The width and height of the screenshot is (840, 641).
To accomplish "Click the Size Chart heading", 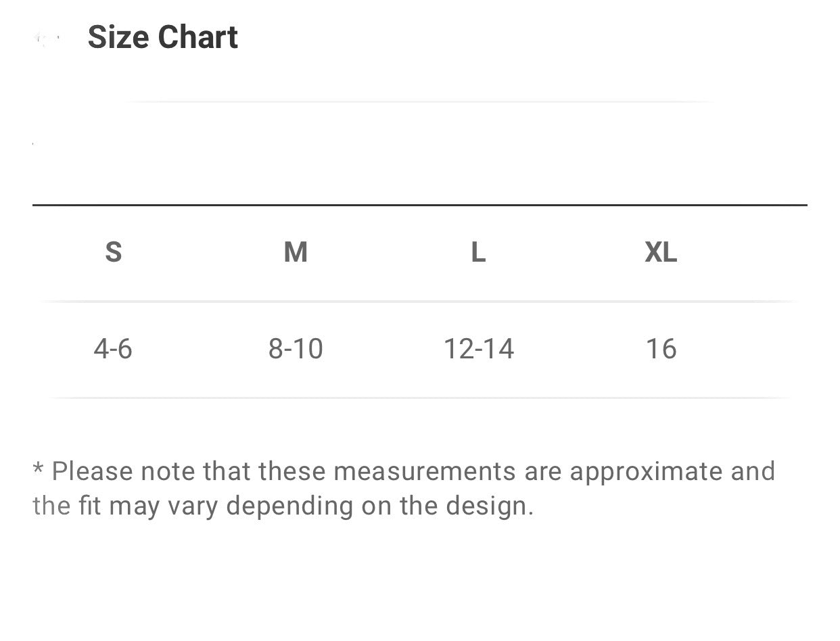I will (163, 37).
